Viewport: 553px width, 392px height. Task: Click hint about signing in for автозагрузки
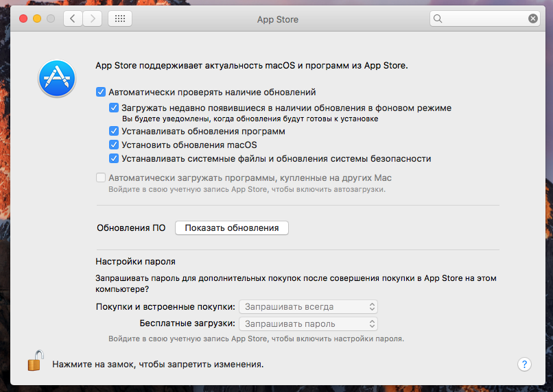[x=247, y=189]
